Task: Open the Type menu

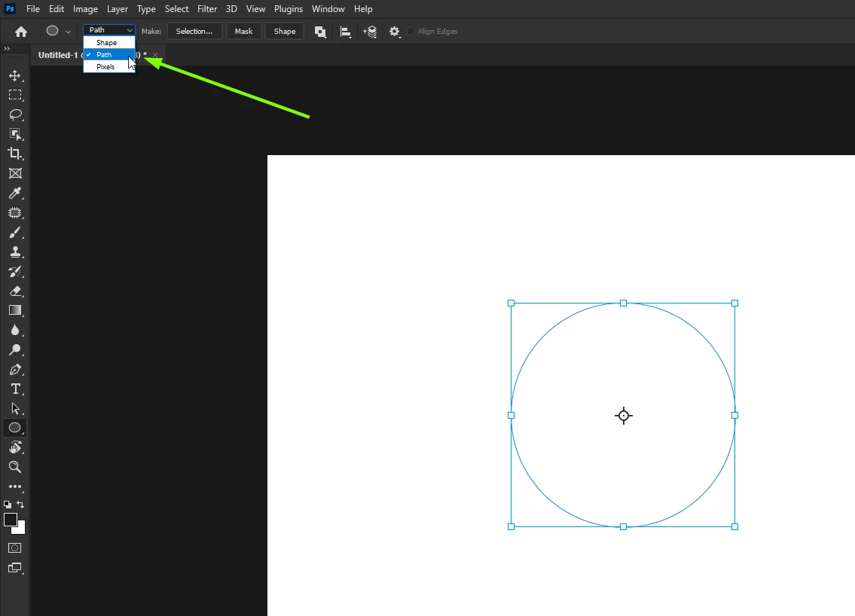Action: 146,9
